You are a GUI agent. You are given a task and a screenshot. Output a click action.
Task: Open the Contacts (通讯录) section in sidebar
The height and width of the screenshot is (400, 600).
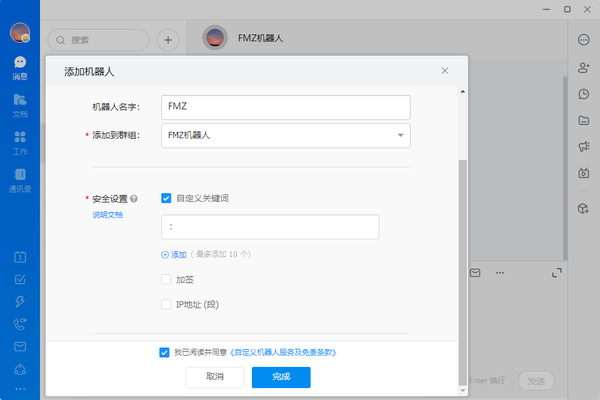[20, 178]
